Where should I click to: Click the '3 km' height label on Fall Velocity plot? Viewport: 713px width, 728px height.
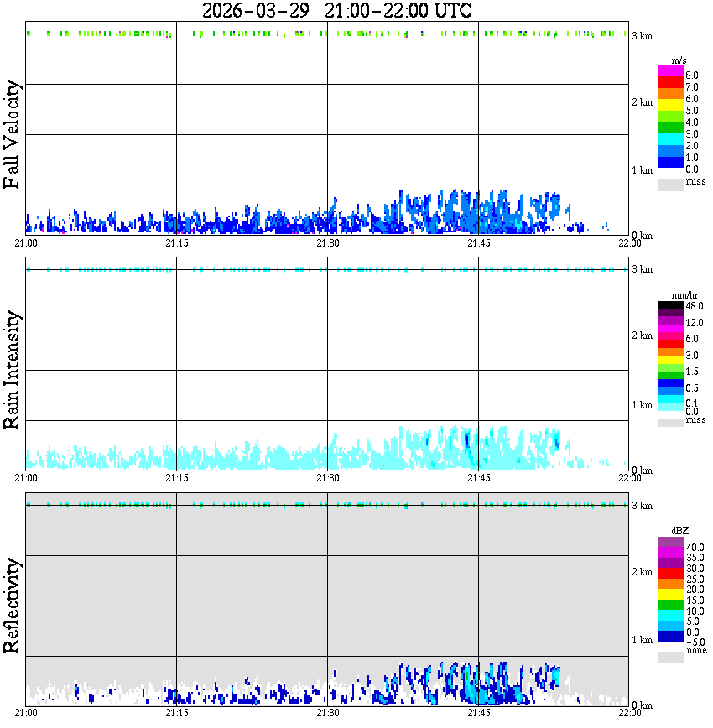tap(642, 36)
